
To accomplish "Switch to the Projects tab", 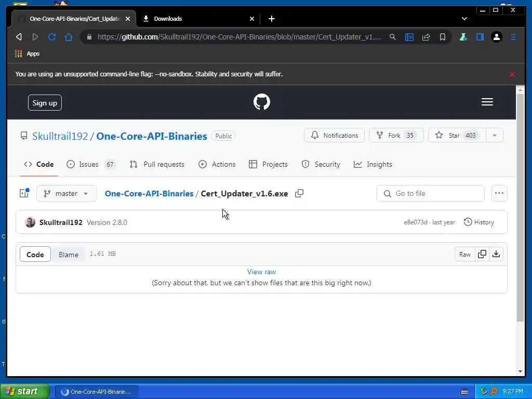I will 268,164.
